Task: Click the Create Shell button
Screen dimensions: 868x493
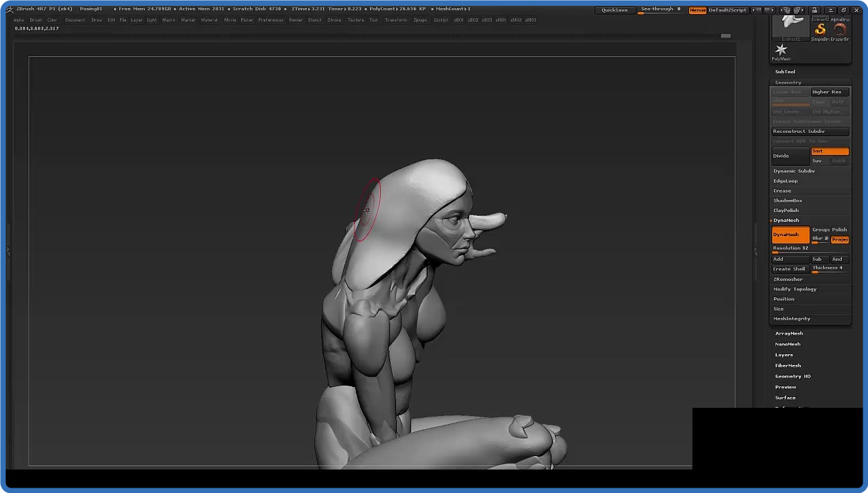Action: tap(791, 269)
